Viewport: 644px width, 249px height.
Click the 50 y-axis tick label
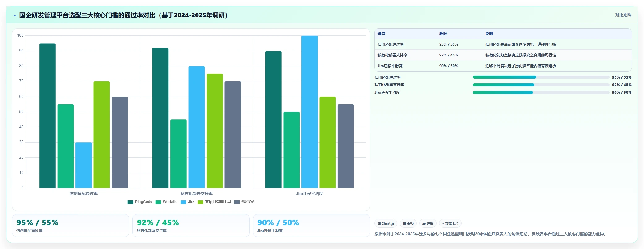coord(21,112)
